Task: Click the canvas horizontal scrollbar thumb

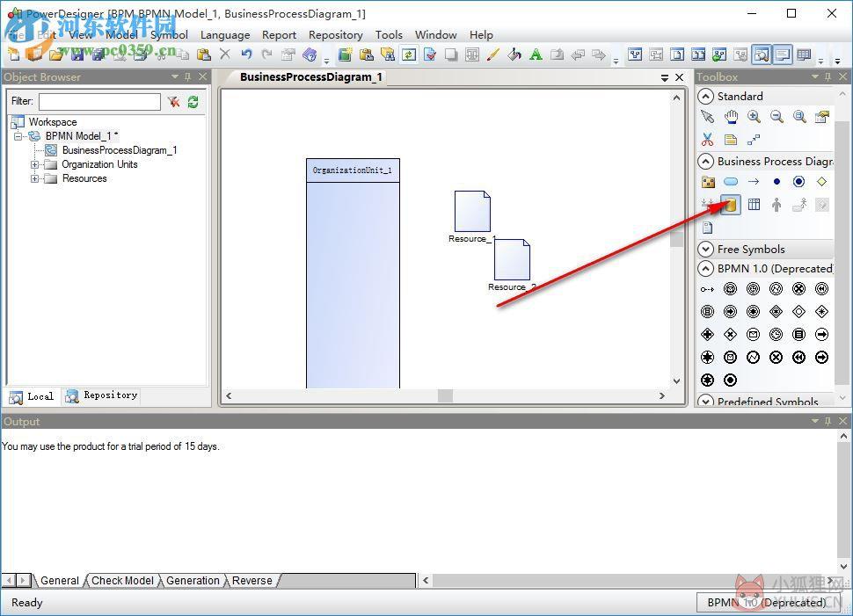Action: pos(446,395)
